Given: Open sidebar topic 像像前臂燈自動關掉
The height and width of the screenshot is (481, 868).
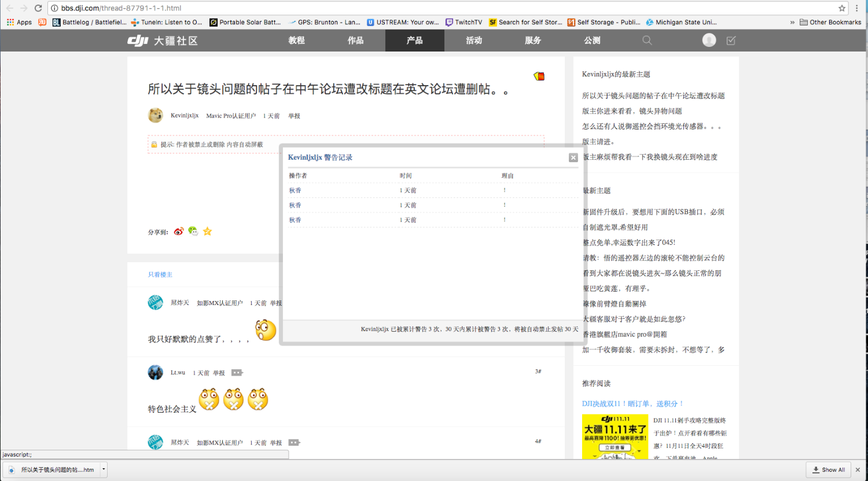Looking at the screenshot, I should pyautogui.click(x=614, y=303).
